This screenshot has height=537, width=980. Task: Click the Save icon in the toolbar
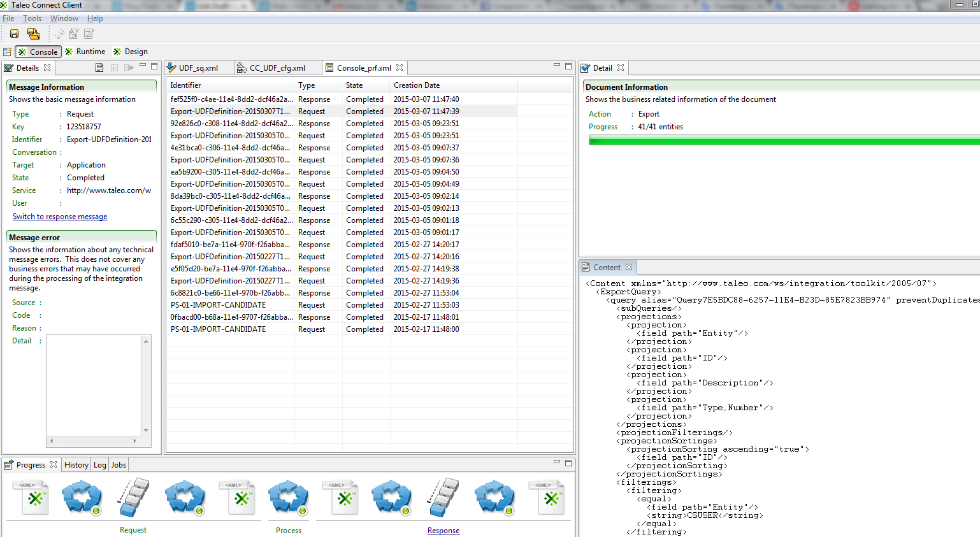pos(14,34)
